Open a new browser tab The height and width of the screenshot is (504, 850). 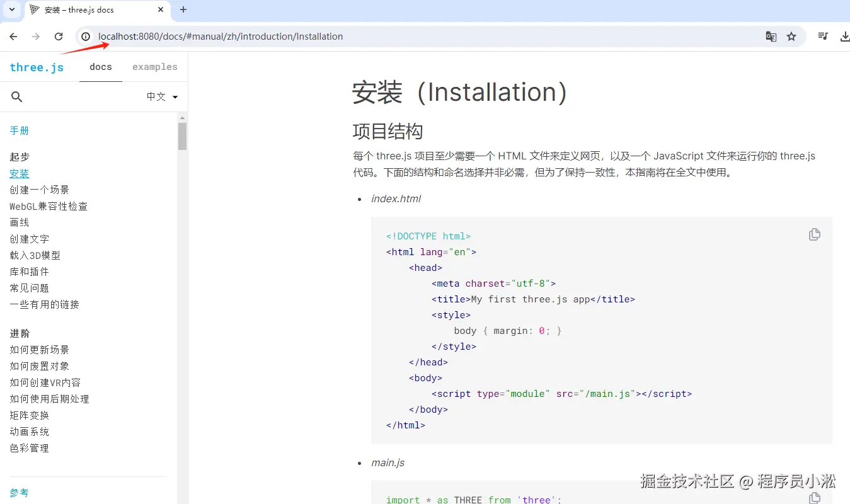183,10
